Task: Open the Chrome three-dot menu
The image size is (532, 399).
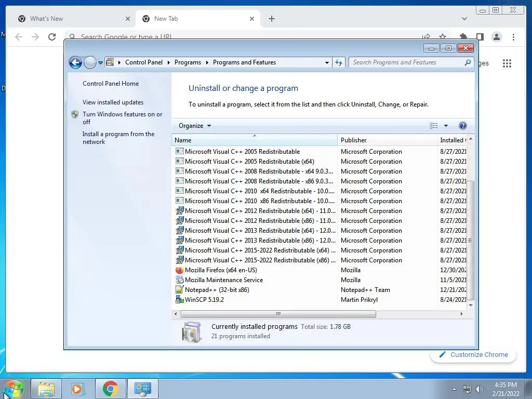Action: tap(513, 37)
